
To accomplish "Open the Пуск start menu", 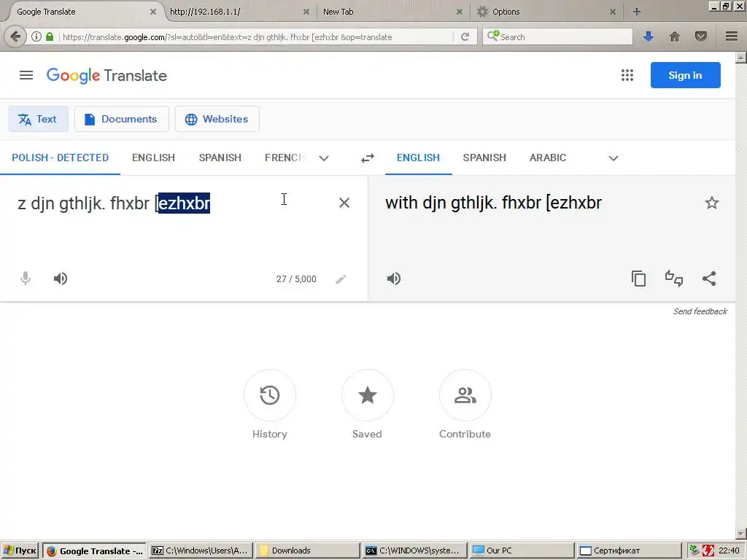I will click(20, 551).
